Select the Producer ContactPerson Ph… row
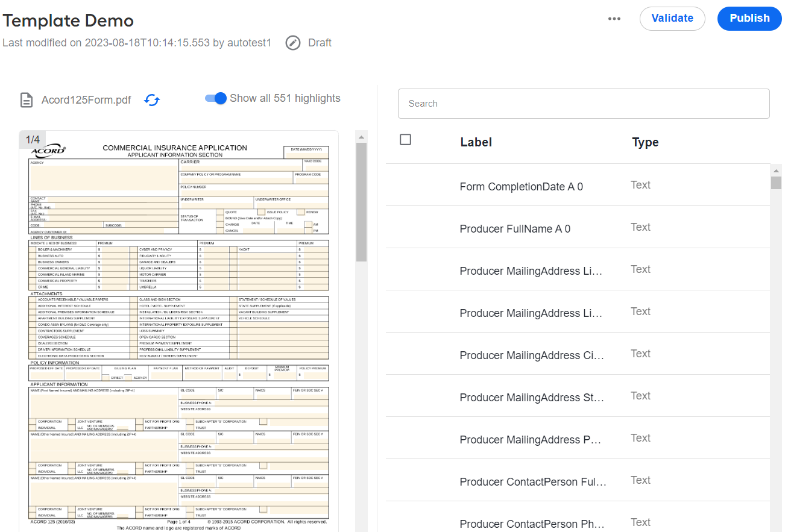This screenshot has height=532, width=785. (x=578, y=517)
